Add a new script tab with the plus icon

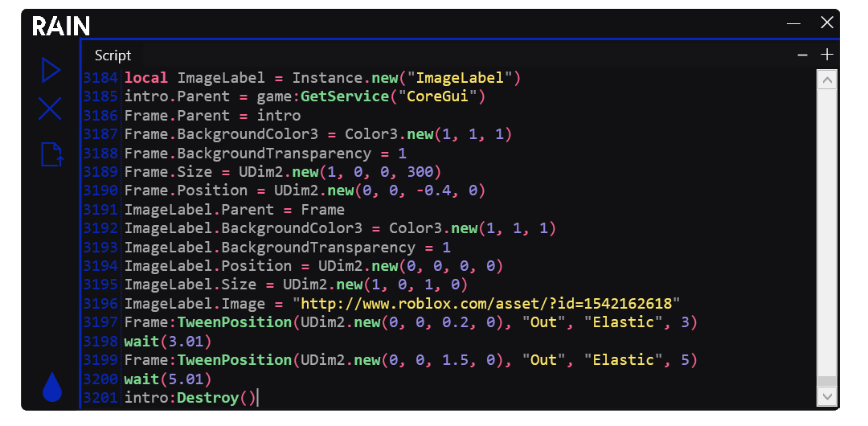pos(826,55)
